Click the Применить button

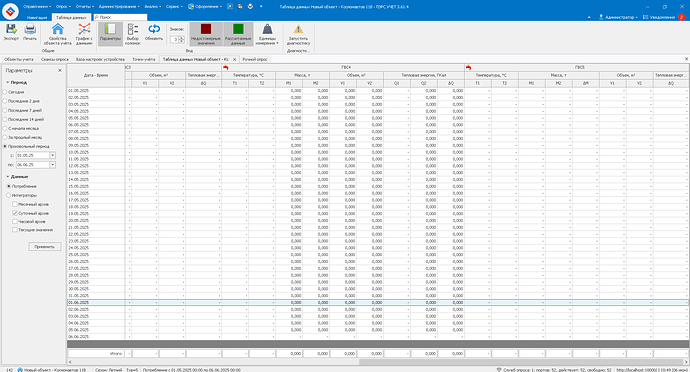point(44,247)
